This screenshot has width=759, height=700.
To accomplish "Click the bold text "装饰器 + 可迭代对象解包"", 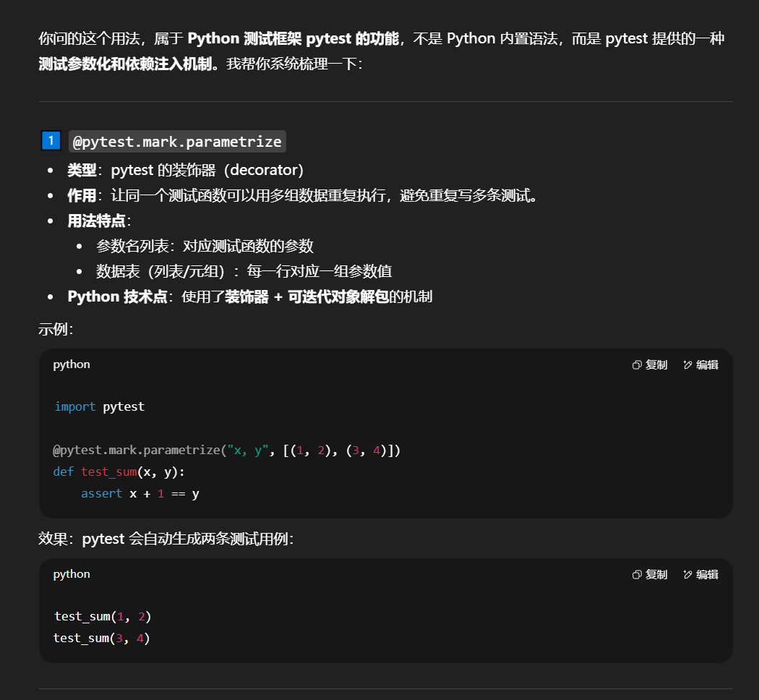I will click(307, 296).
